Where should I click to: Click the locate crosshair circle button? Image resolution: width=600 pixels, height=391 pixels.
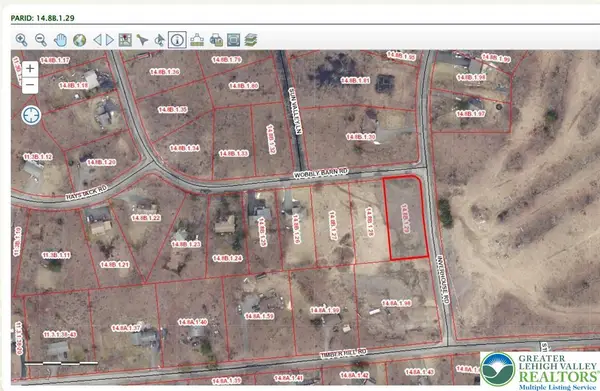tap(31, 115)
